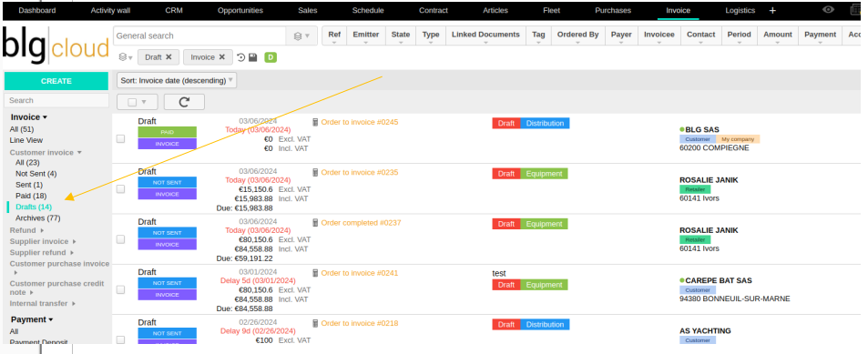The image size is (868, 354).
Task: Click calculator icon of Order completed #0237
Action: [315, 223]
